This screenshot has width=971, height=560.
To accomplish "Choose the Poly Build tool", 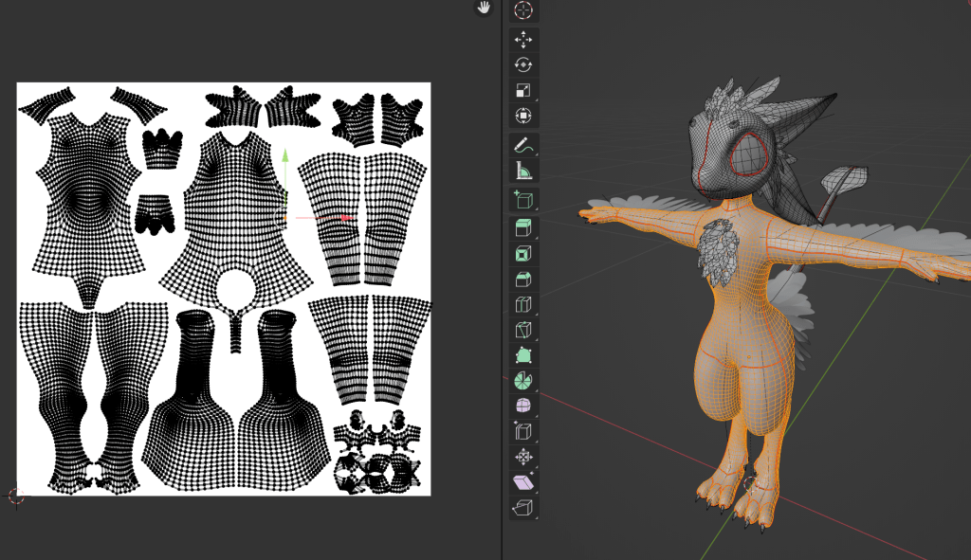I will pyautogui.click(x=523, y=356).
